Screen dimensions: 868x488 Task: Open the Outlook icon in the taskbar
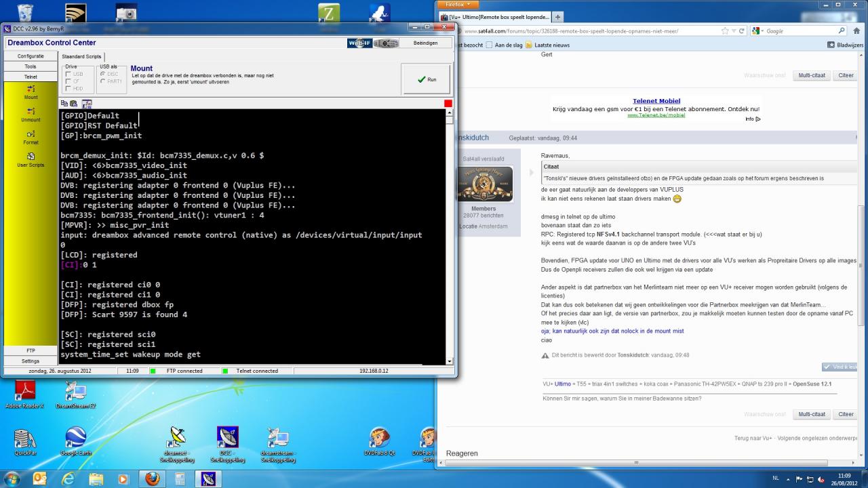pyautogui.click(x=40, y=479)
